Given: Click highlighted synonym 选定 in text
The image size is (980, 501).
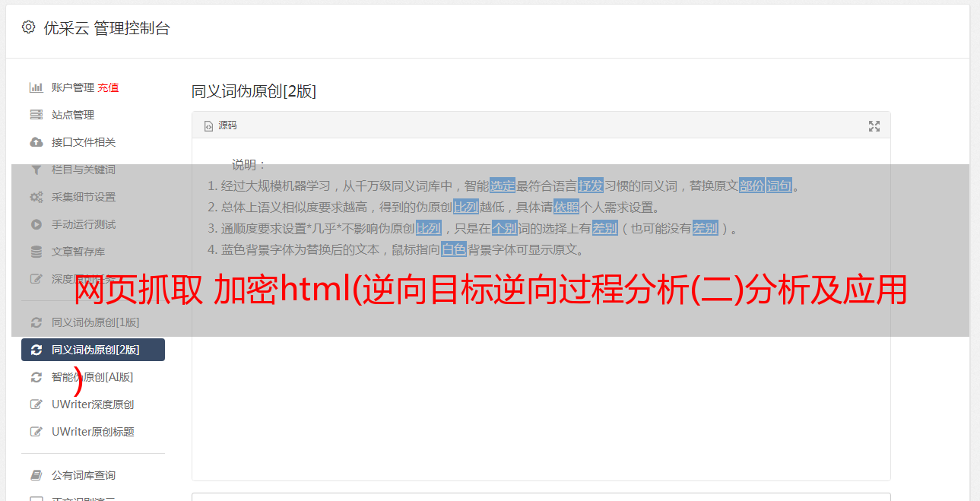Looking at the screenshot, I should click(503, 185).
